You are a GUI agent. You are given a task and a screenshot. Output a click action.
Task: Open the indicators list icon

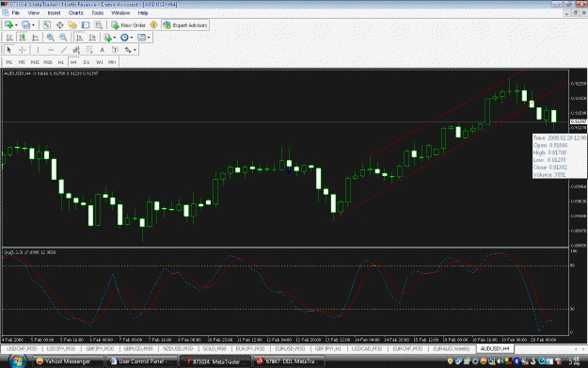pyautogui.click(x=107, y=38)
